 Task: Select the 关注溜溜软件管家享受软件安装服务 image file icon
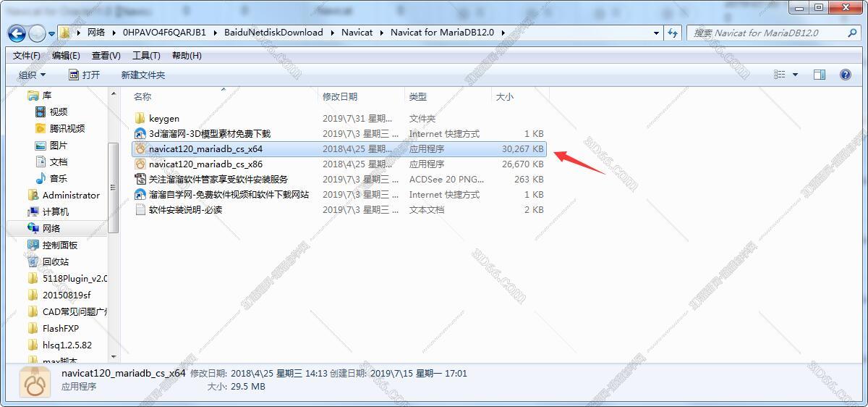pos(140,179)
